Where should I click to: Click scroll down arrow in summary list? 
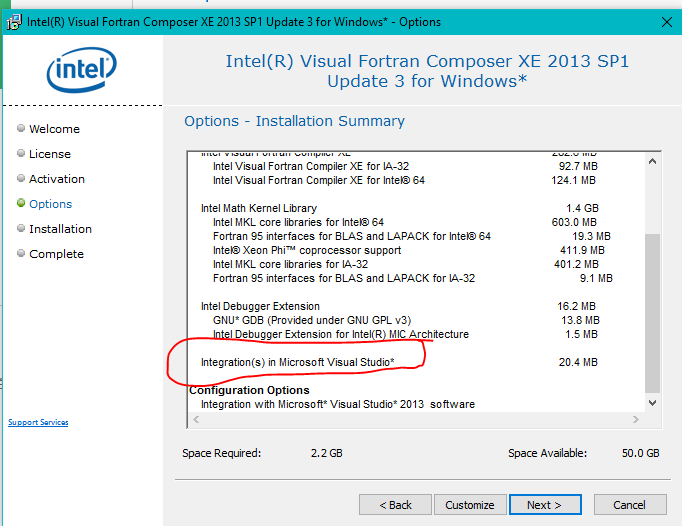click(x=652, y=403)
